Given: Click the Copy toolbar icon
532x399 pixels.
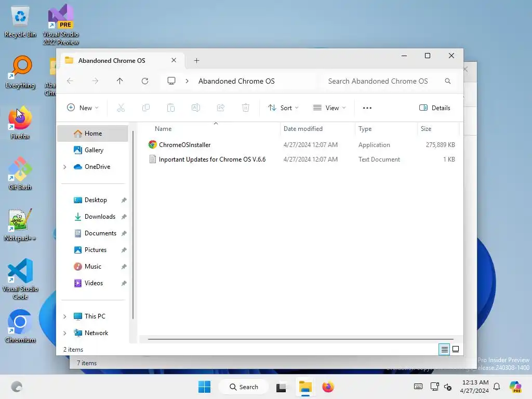Looking at the screenshot, I should click(x=146, y=108).
